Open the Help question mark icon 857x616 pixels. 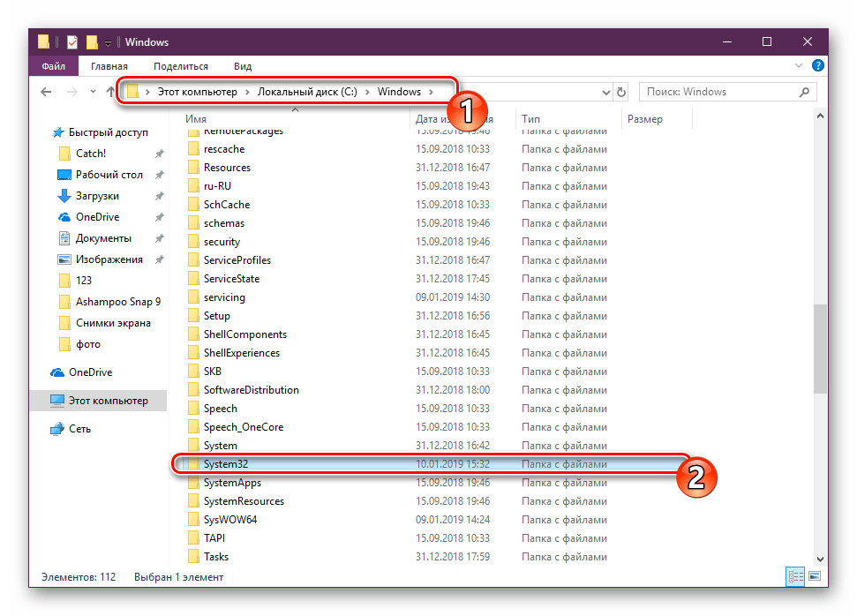[x=817, y=65]
